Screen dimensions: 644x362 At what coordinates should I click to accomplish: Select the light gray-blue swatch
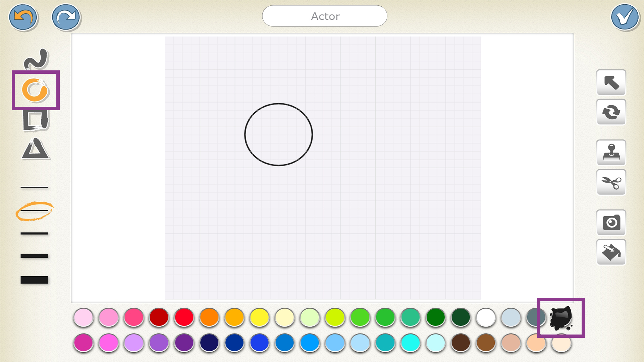511,317
